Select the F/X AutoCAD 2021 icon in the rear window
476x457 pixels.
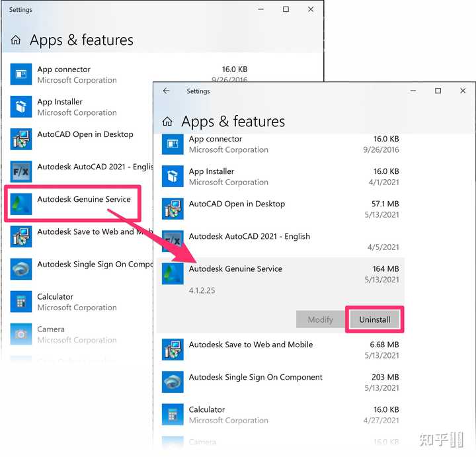tap(21, 171)
